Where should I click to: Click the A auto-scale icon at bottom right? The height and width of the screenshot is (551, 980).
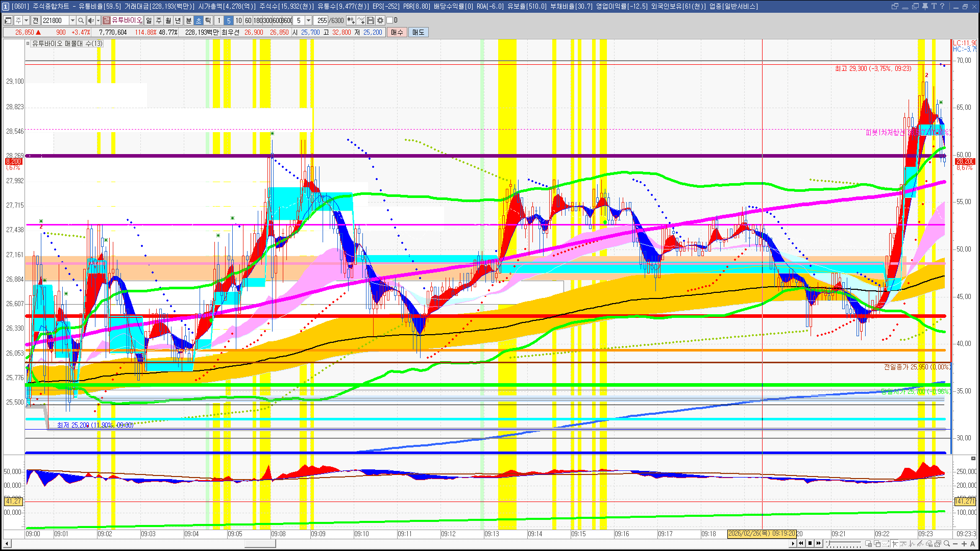973,544
